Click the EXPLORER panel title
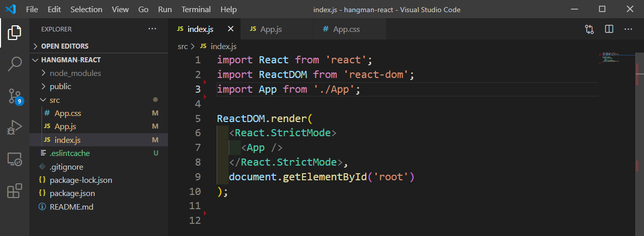Screen dimensions: 644x236 pyautogui.click(x=57, y=29)
